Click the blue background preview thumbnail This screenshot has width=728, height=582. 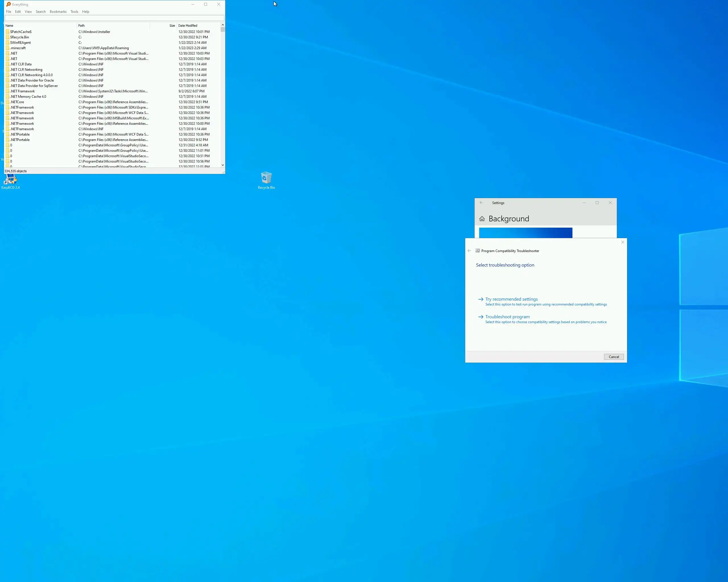(526, 233)
